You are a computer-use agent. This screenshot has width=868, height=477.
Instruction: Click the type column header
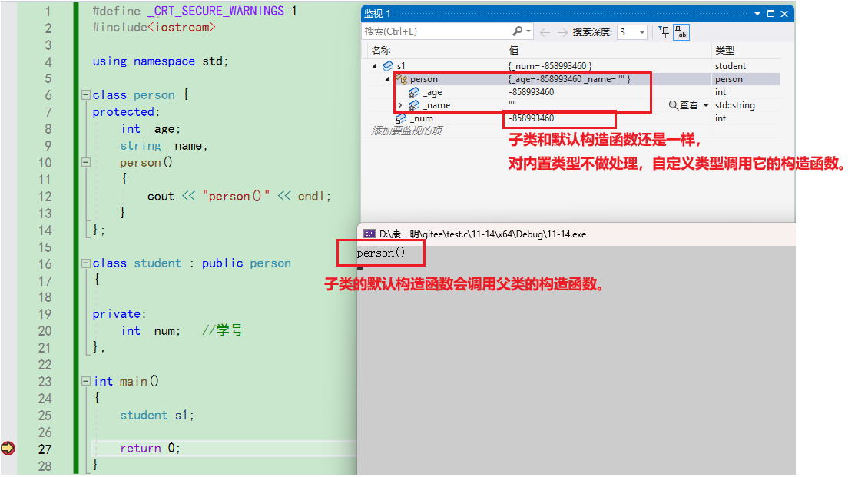click(724, 51)
